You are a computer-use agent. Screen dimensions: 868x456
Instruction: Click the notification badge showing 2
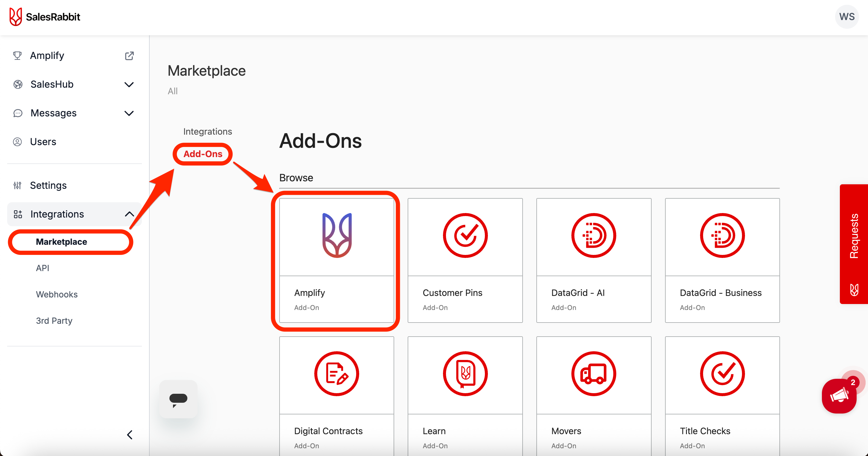(853, 382)
